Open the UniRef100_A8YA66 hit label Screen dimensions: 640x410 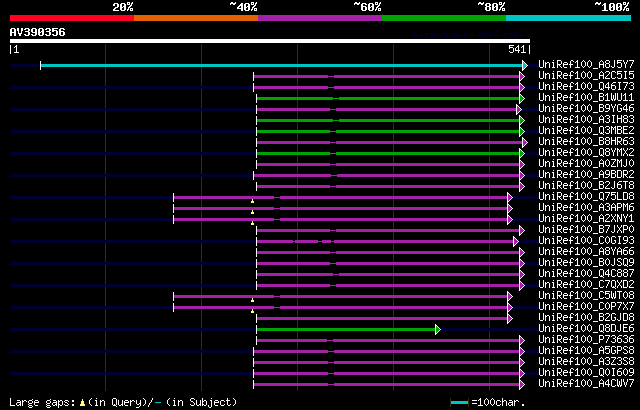587,252
